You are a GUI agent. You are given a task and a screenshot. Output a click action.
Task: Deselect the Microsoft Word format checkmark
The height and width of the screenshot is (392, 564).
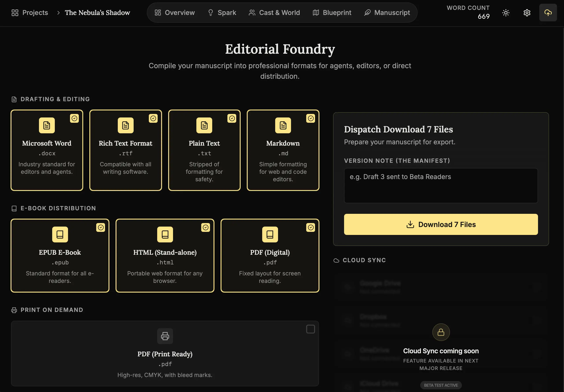pyautogui.click(x=75, y=119)
